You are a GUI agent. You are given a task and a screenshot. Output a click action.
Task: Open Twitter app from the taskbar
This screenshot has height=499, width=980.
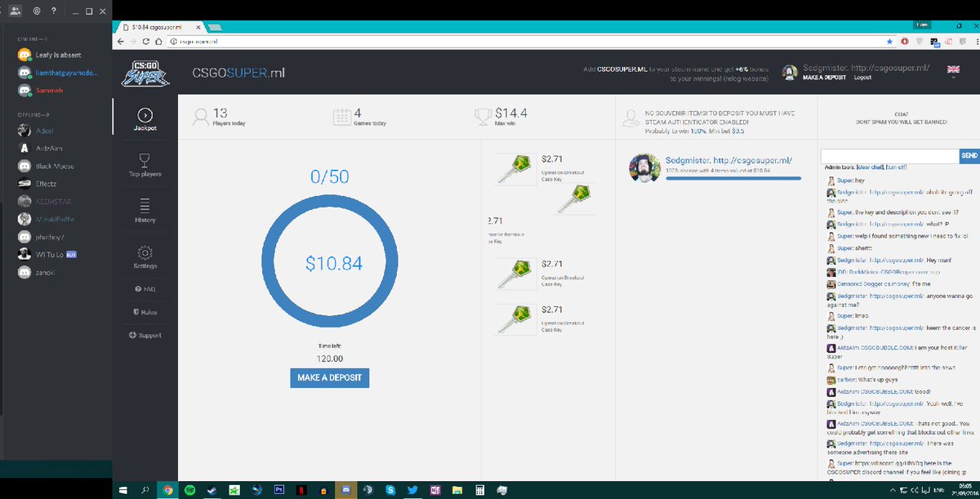point(412,490)
